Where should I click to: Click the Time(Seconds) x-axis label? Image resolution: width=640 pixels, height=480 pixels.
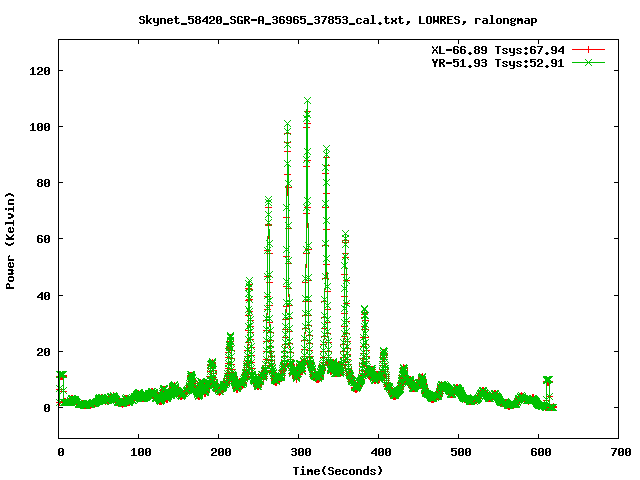pyautogui.click(x=338, y=471)
